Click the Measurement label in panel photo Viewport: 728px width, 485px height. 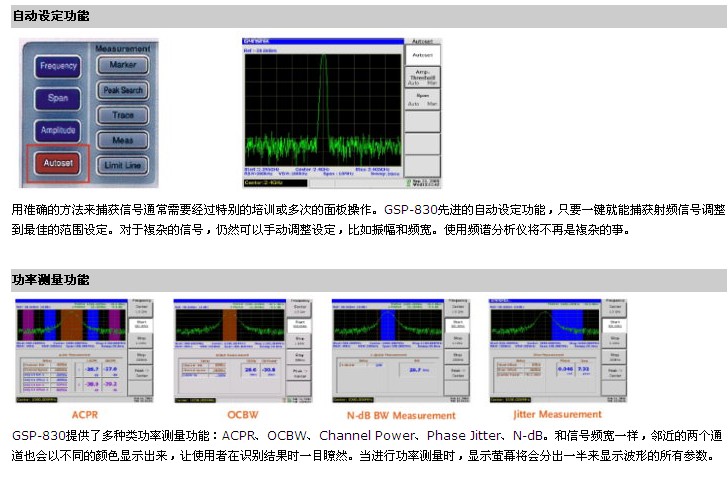(x=123, y=48)
